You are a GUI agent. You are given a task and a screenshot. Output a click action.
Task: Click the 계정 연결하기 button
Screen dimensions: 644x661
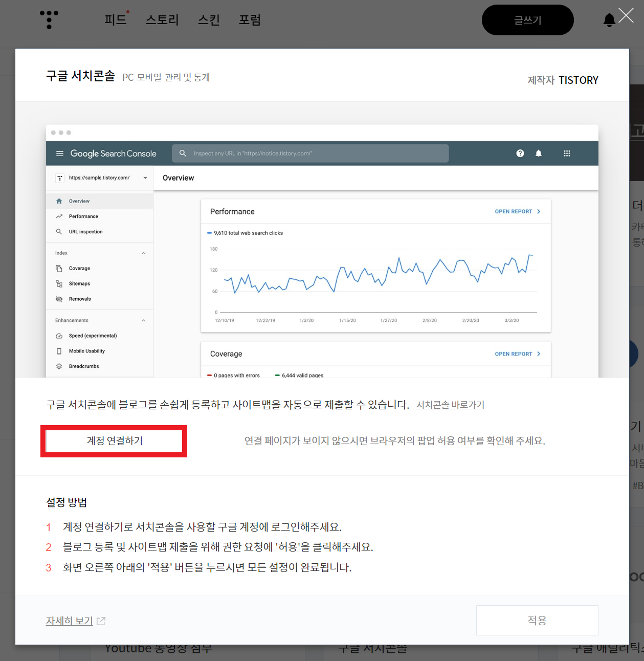click(x=115, y=441)
